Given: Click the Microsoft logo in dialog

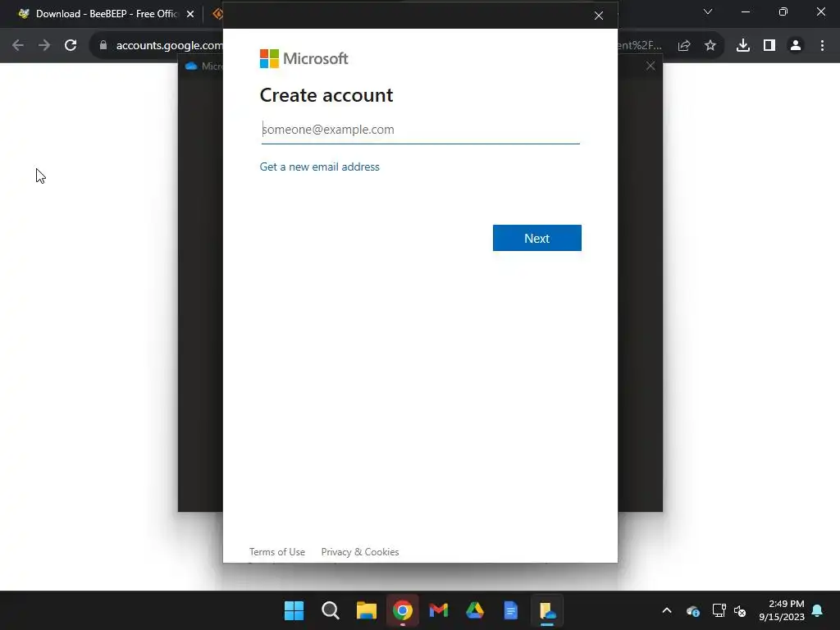Looking at the screenshot, I should click(x=304, y=58).
